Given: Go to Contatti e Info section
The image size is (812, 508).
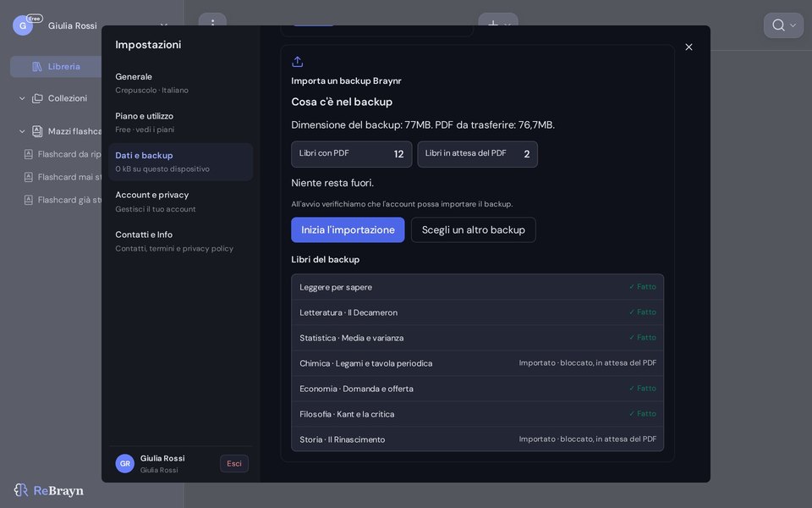Looking at the screenshot, I should click(181, 241).
